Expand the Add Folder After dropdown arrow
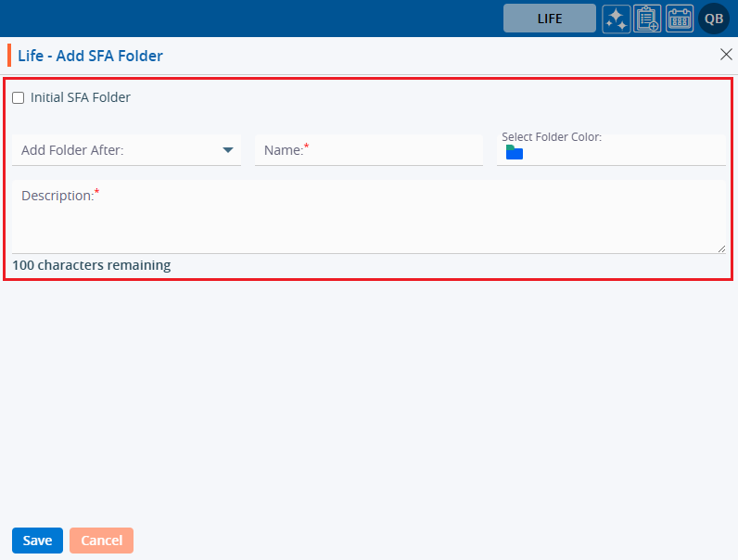738x560 pixels. point(228,150)
